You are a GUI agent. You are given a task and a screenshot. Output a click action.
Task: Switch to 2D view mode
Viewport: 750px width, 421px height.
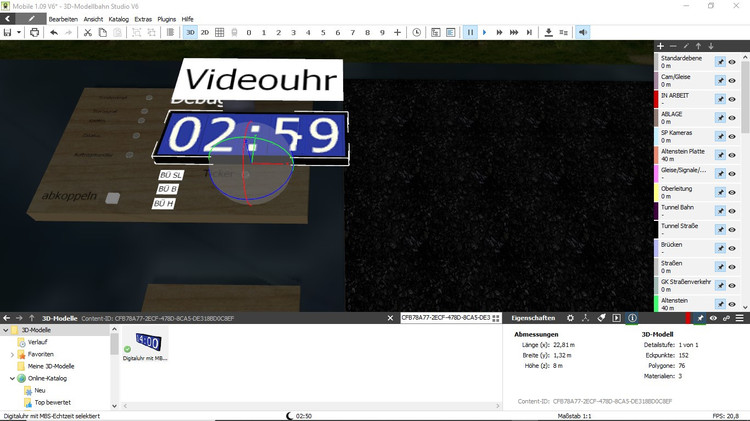point(205,33)
